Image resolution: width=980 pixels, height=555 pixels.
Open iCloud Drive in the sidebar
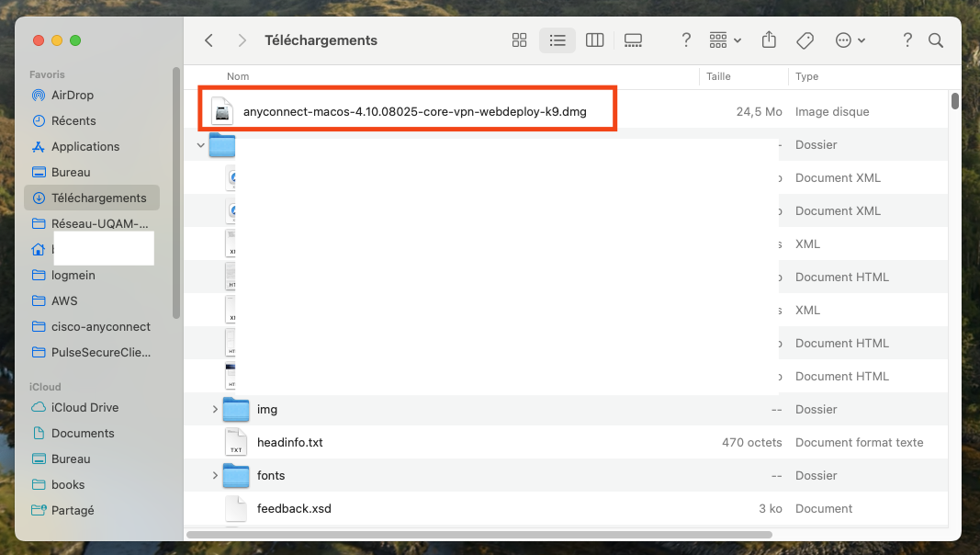(x=84, y=407)
